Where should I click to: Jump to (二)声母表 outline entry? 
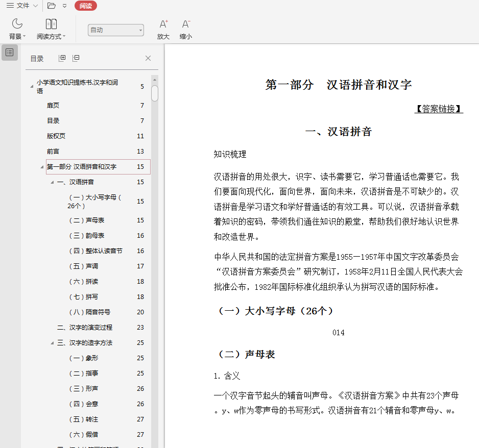click(87, 220)
